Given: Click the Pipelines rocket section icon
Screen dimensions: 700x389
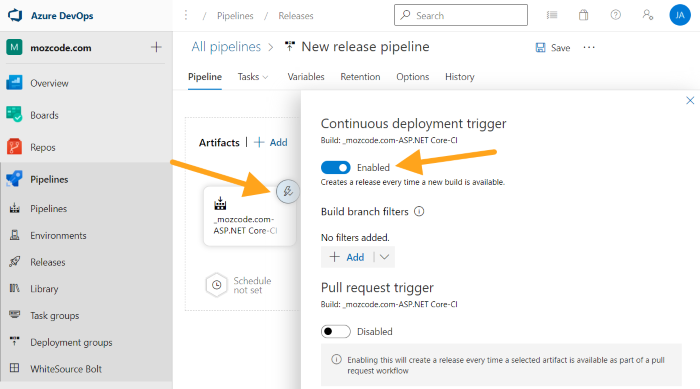Looking at the screenshot, I should (x=14, y=179).
